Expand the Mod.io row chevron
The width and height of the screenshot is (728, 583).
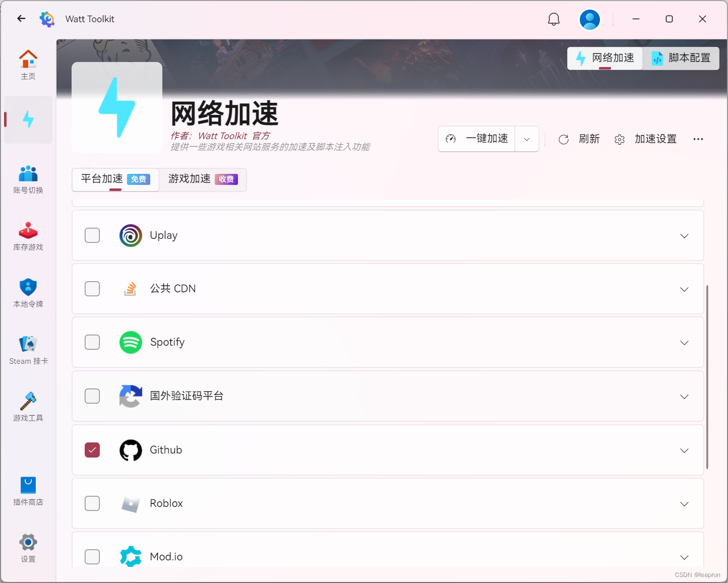[684, 557]
